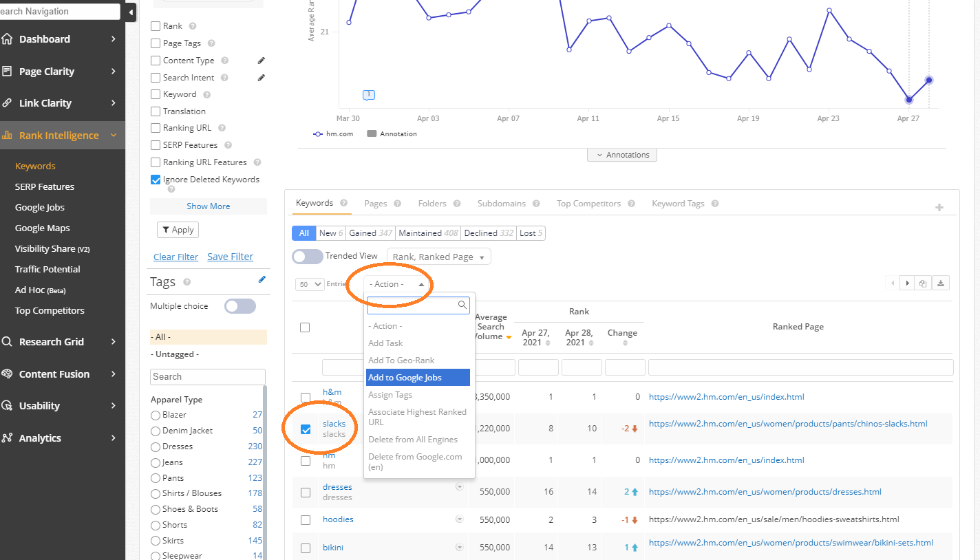Click pencil icon beside Search Intent
Image resolution: width=980 pixels, height=560 pixels.
click(262, 78)
